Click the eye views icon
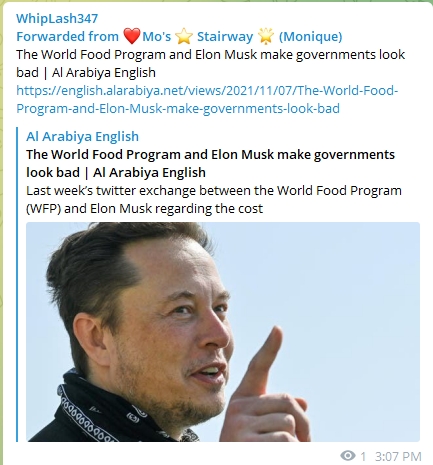433x465 pixels. (348, 455)
